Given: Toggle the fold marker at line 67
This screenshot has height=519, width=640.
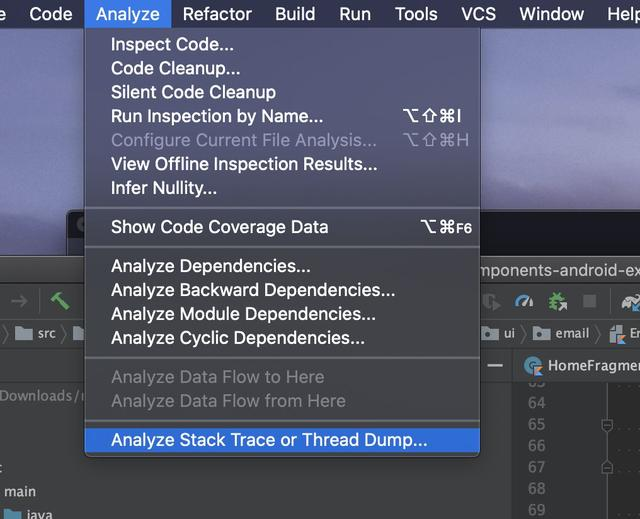Looking at the screenshot, I should [x=606, y=467].
